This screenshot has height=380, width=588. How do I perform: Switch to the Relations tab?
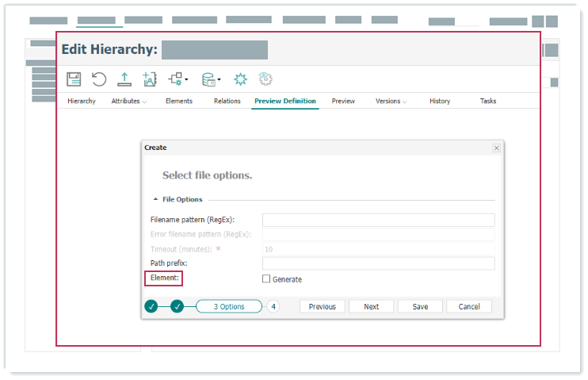coord(227,102)
